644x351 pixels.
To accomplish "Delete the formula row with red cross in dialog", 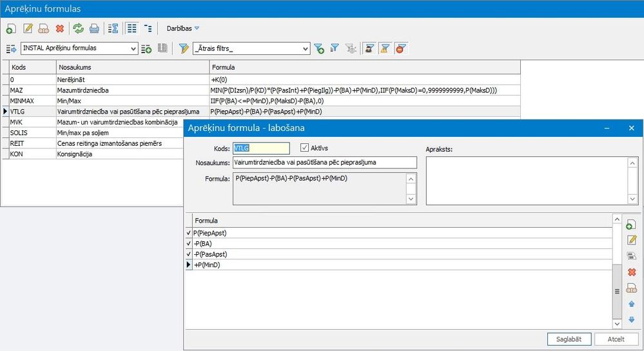I will tap(632, 272).
